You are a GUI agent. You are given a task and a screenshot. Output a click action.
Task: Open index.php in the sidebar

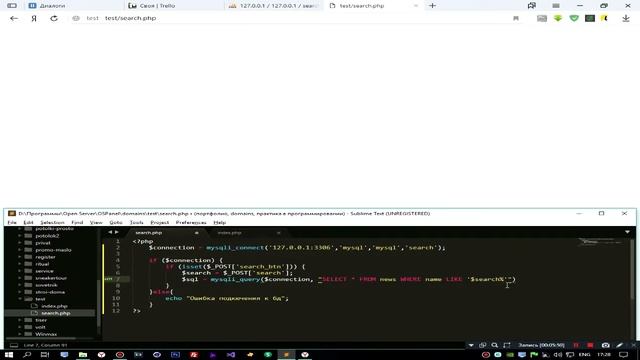(x=54, y=306)
